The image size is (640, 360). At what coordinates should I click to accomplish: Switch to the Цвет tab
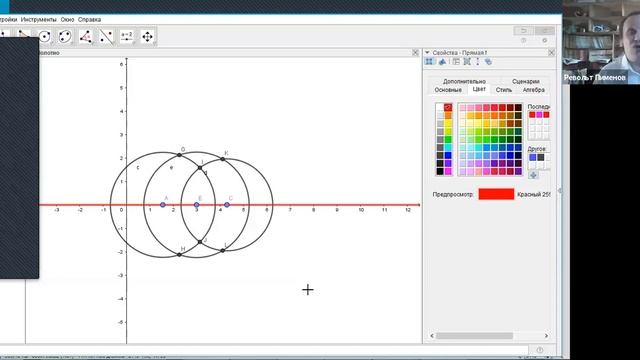pyautogui.click(x=479, y=89)
